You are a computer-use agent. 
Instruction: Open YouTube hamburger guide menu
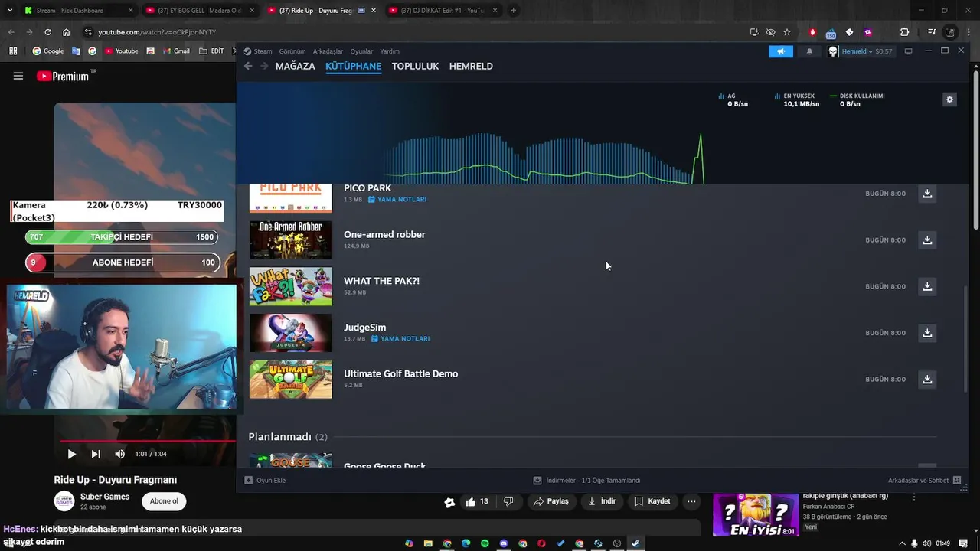coord(18,76)
